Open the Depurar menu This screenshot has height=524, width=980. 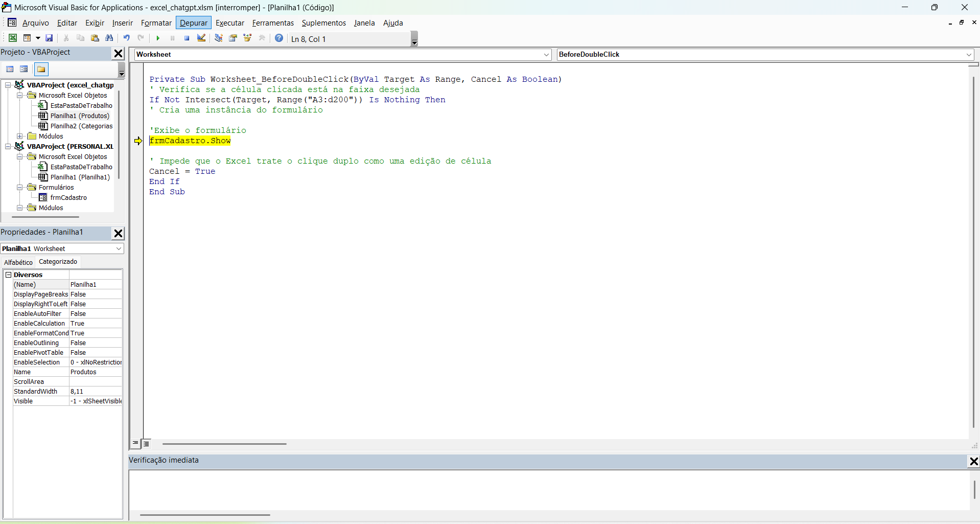tap(194, 23)
